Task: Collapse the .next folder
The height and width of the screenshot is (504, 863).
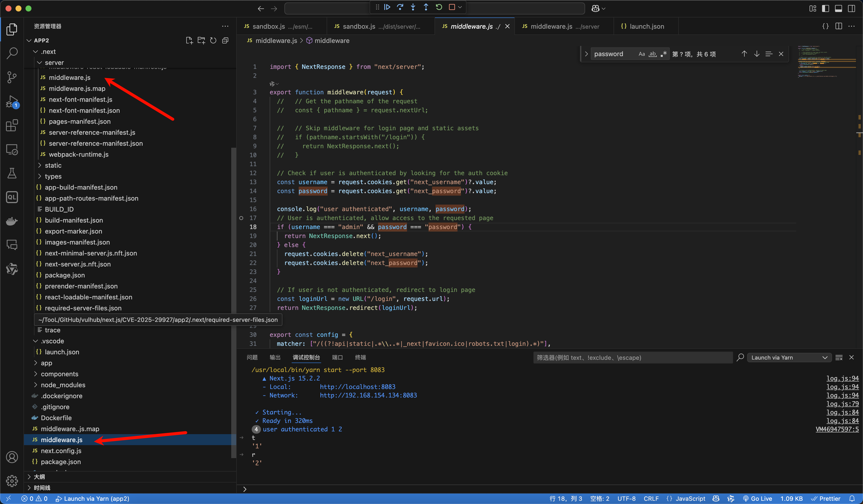Action: (x=35, y=52)
